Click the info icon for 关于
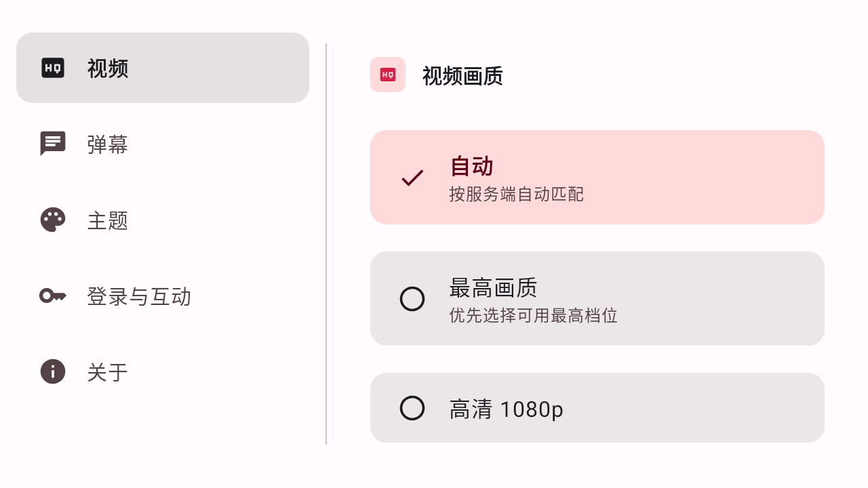This screenshot has width=868, height=488. click(53, 371)
